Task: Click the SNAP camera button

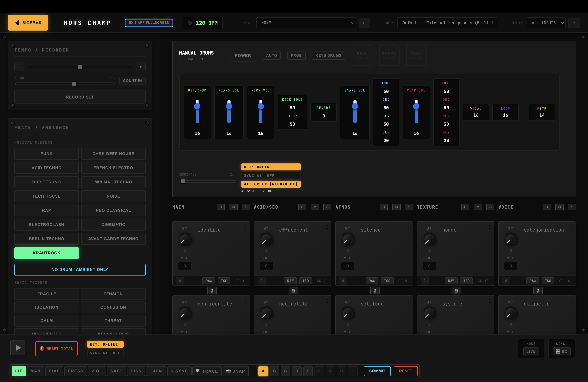Action: click(235, 371)
